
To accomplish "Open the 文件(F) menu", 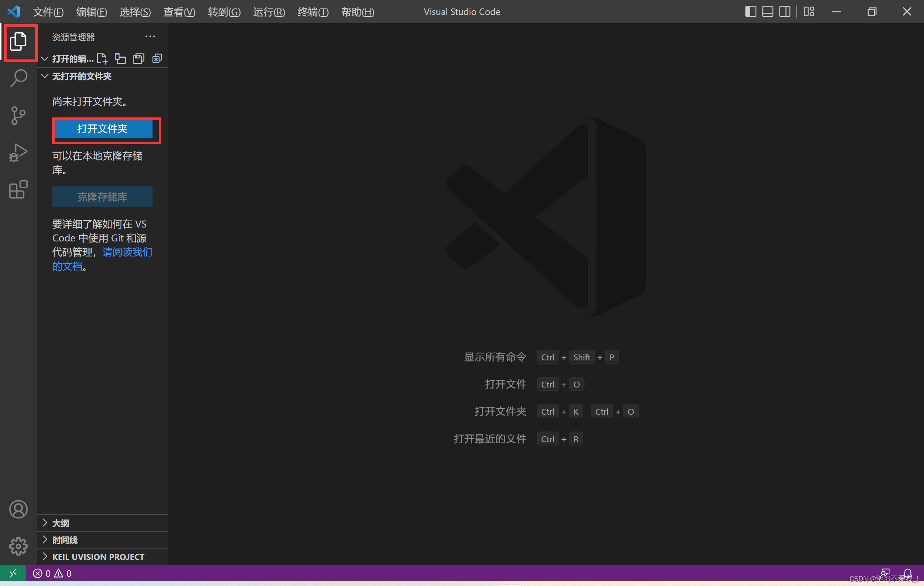I will click(48, 12).
